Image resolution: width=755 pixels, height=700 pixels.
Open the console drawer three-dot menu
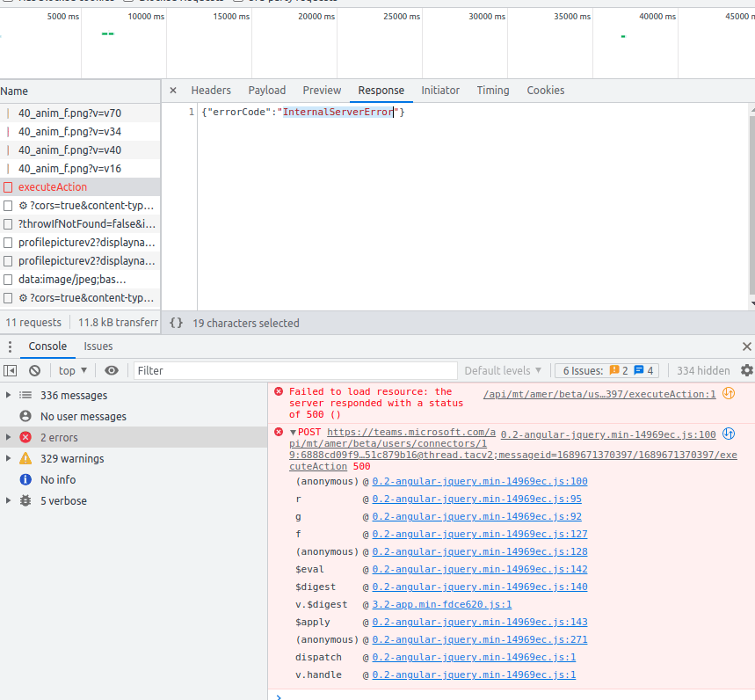point(10,346)
